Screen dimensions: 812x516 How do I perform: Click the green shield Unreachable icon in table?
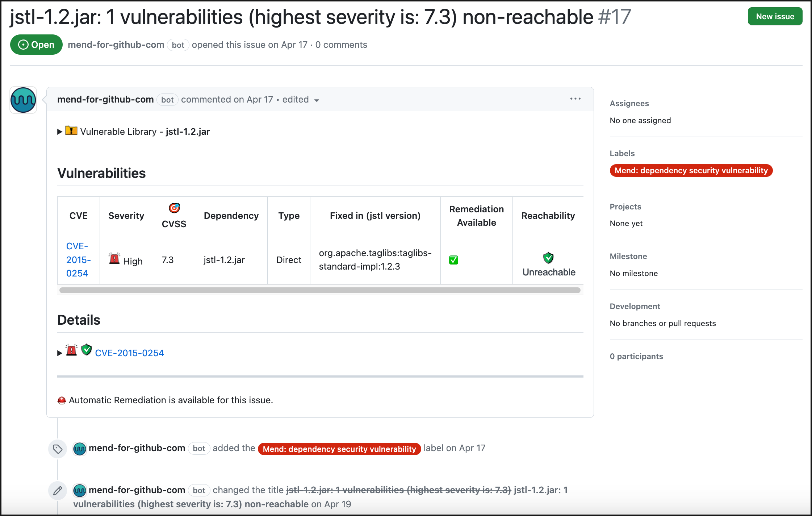coord(548,258)
